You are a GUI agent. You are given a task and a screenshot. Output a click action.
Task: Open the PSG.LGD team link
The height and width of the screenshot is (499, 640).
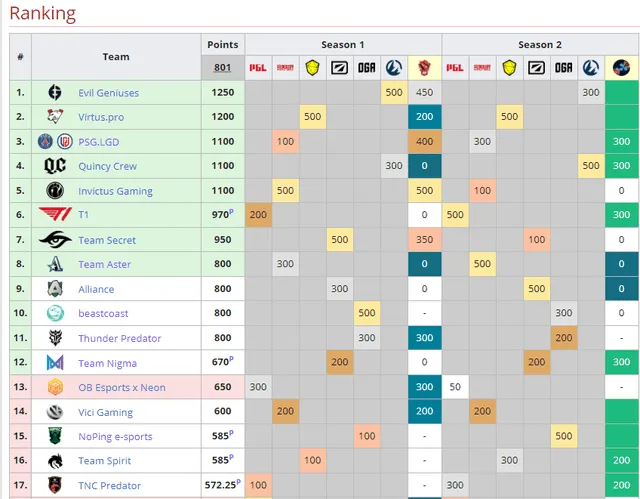(99, 142)
